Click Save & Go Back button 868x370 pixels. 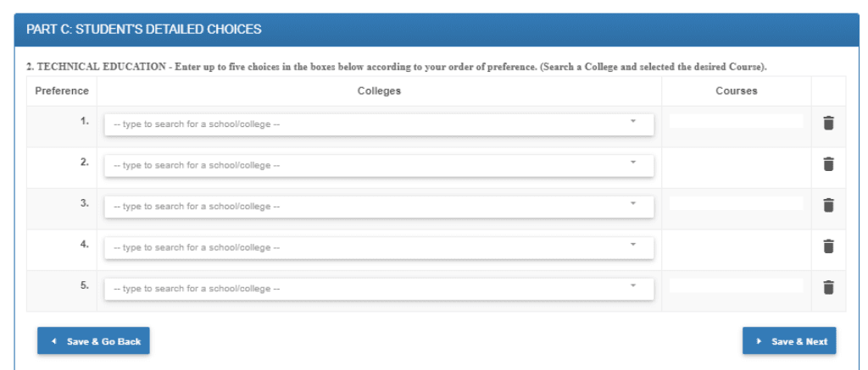pos(93,340)
